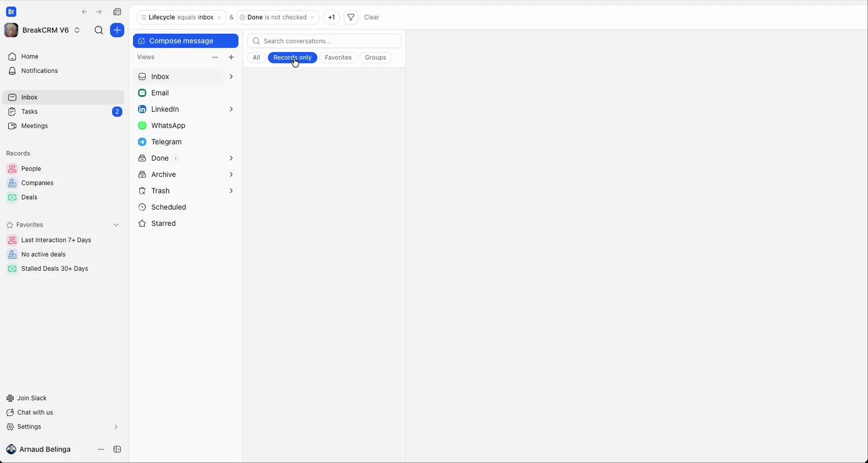This screenshot has width=868, height=463.
Task: Clear all filters
Action: [x=372, y=17]
